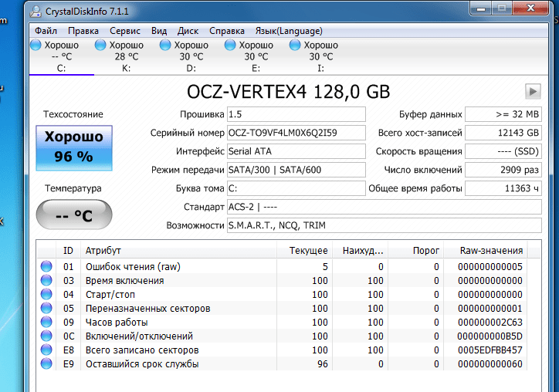559x392 pixels.
Task: Click the Хорошо 96 % health status button
Action: click(74, 147)
